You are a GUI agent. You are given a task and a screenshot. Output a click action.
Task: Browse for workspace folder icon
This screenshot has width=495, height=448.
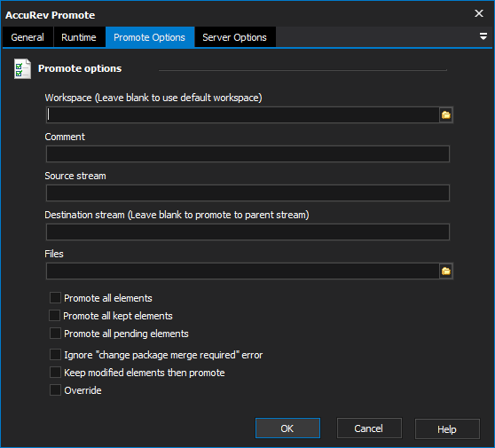(445, 115)
